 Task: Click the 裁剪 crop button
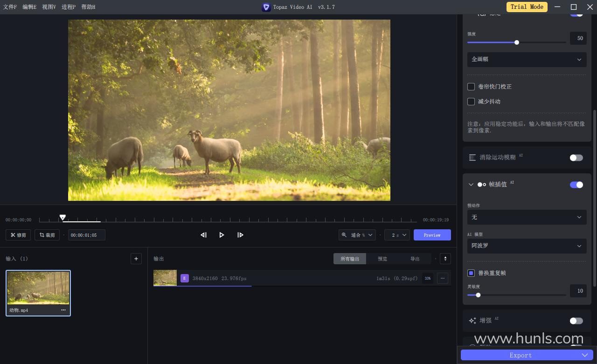point(47,235)
